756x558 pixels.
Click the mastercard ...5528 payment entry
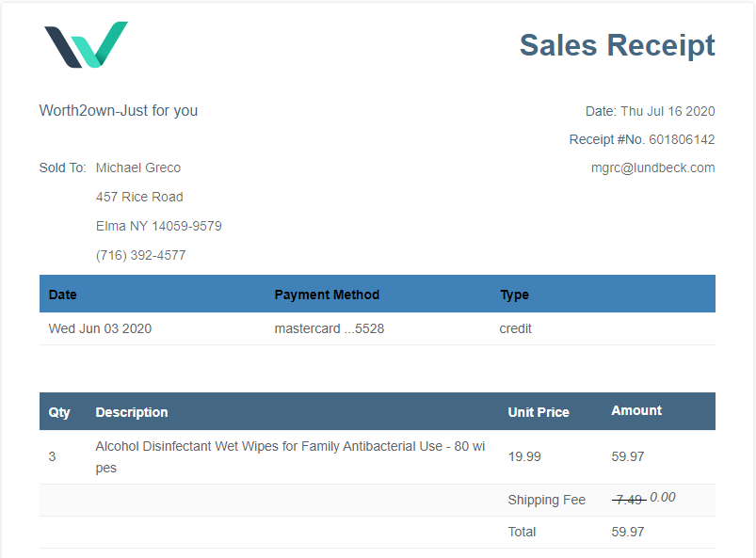point(329,329)
